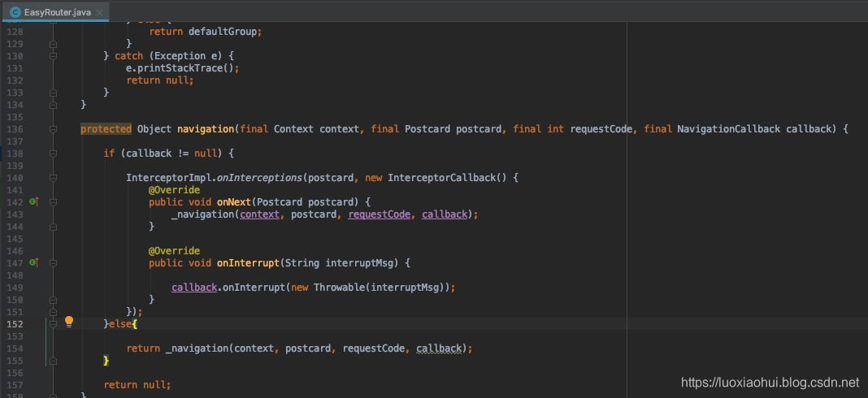Select the EasyRouter.java editor tab

point(55,12)
